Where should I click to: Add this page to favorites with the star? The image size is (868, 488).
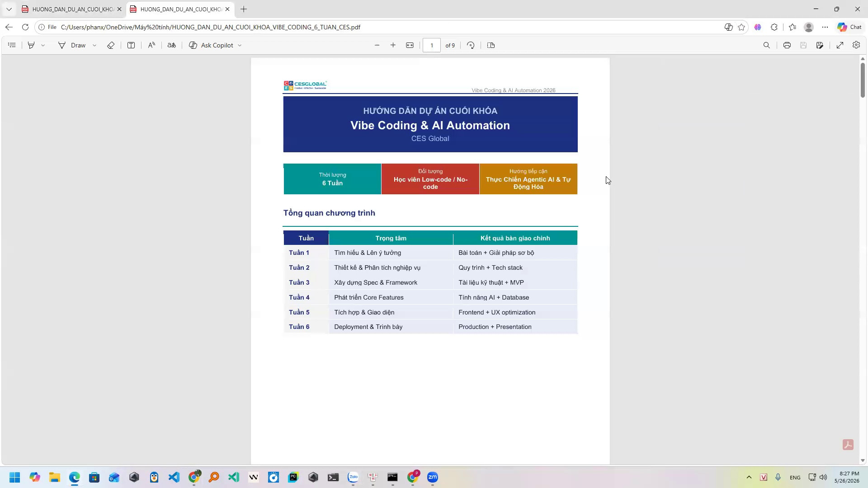pyautogui.click(x=741, y=27)
